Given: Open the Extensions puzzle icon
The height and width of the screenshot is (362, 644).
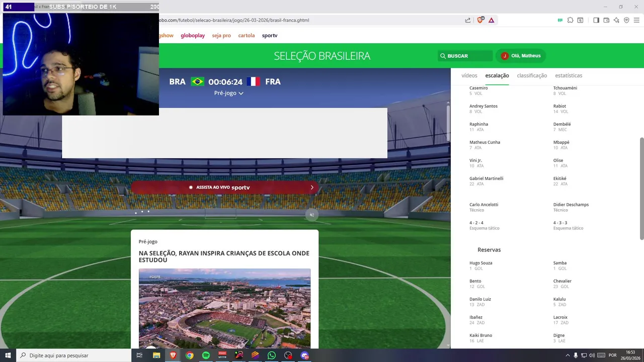Looking at the screenshot, I should 570,20.
